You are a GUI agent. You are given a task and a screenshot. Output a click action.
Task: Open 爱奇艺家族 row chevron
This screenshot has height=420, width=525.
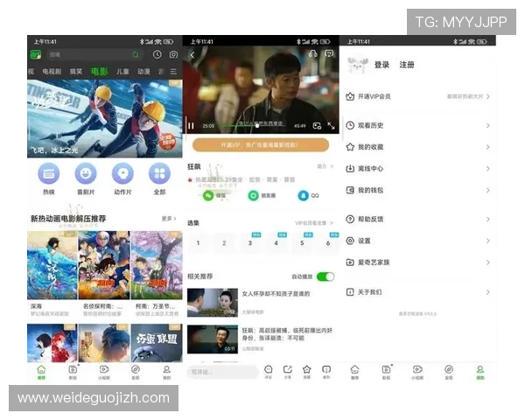pyautogui.click(x=488, y=262)
